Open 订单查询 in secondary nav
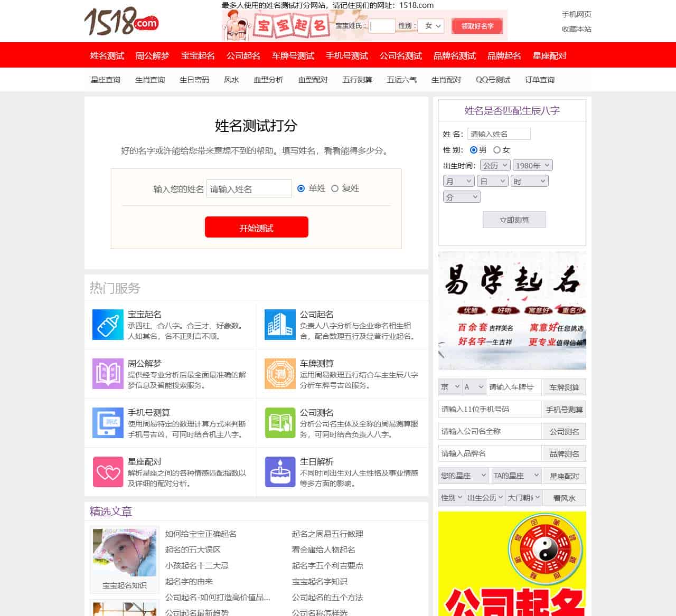The height and width of the screenshot is (616, 676). (540, 80)
